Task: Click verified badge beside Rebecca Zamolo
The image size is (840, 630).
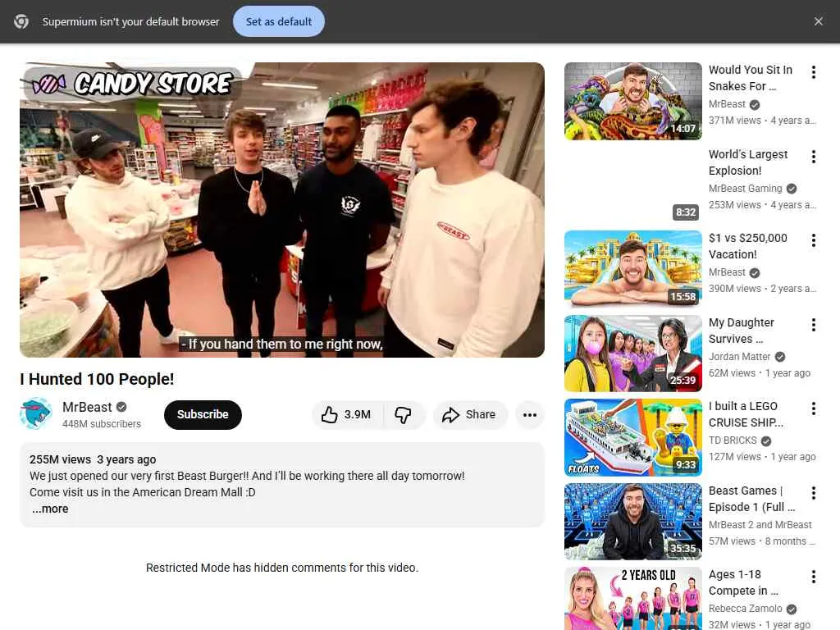Action: pyautogui.click(x=792, y=609)
